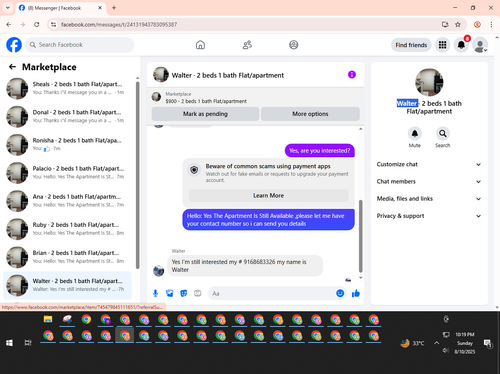500x374 pixels.
Task: Open the 33°C weather widget on the taskbar
Action: pos(412,343)
